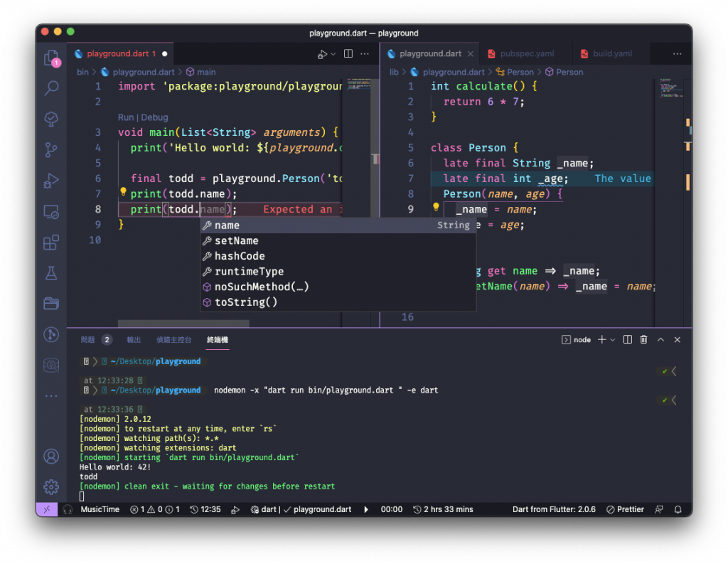Select the right editor playground.dart tab
The width and height of the screenshot is (728, 564).
click(x=430, y=54)
